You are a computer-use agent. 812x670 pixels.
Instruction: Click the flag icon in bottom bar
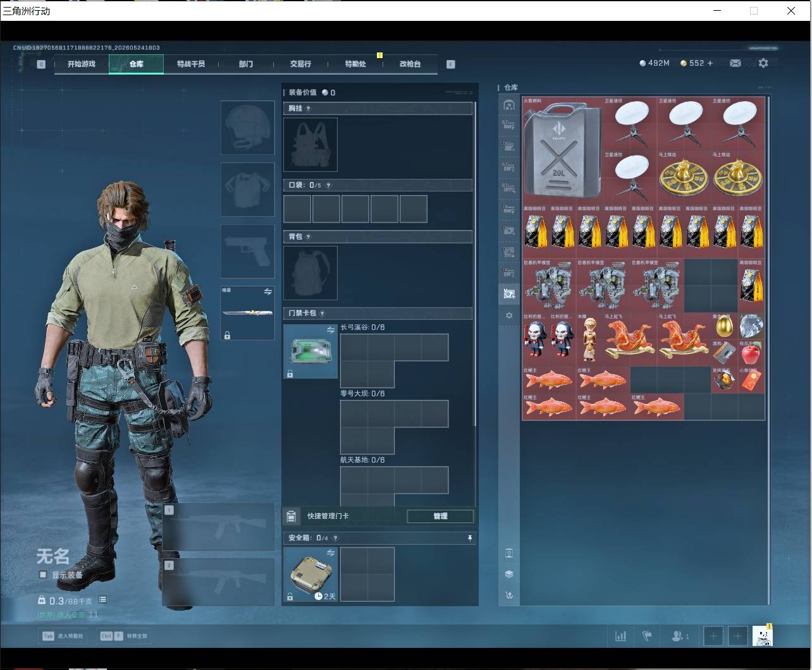tap(646, 636)
